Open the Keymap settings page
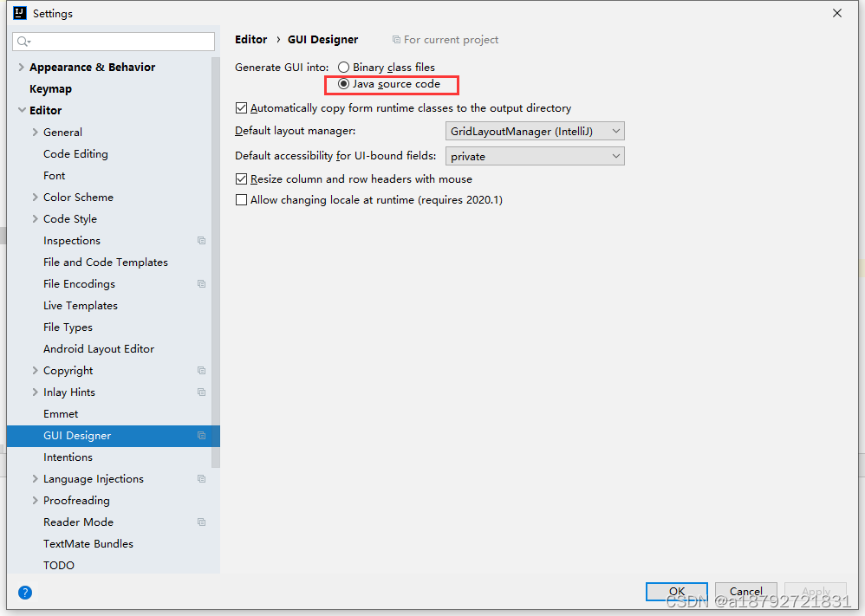865x616 pixels. point(51,88)
